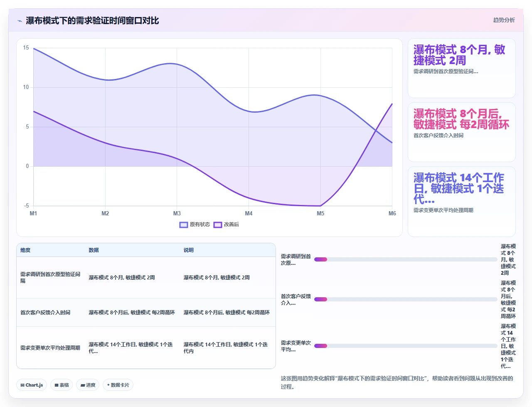Click the 需求变更单次平均... progress bar

[x=406, y=346]
